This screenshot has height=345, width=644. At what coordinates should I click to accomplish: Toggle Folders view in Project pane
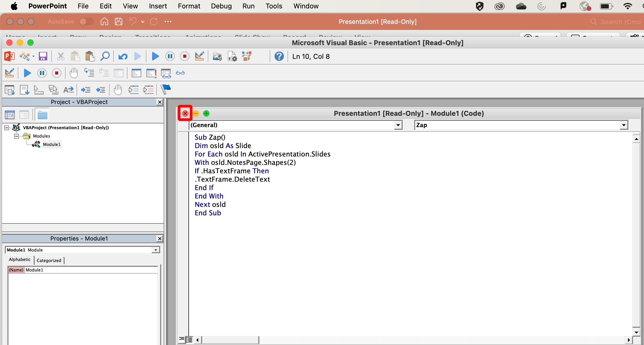coord(42,115)
